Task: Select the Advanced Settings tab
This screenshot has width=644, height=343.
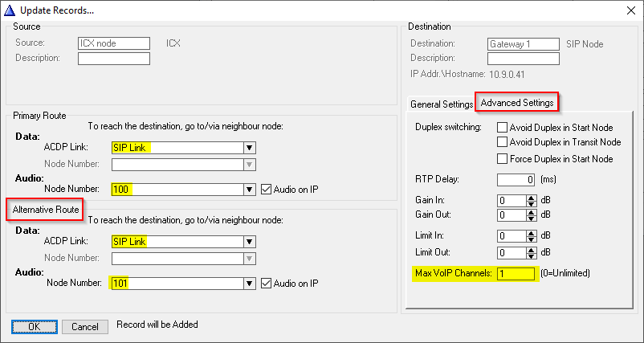Action: [x=516, y=103]
